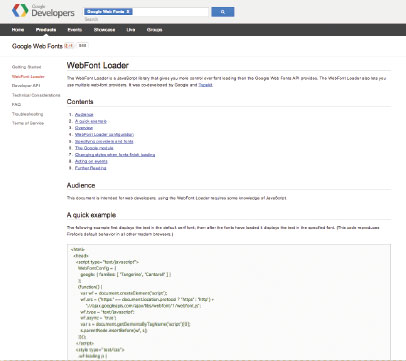Open FAQ in the sidebar
The width and height of the screenshot is (406, 361).
pos(16,104)
